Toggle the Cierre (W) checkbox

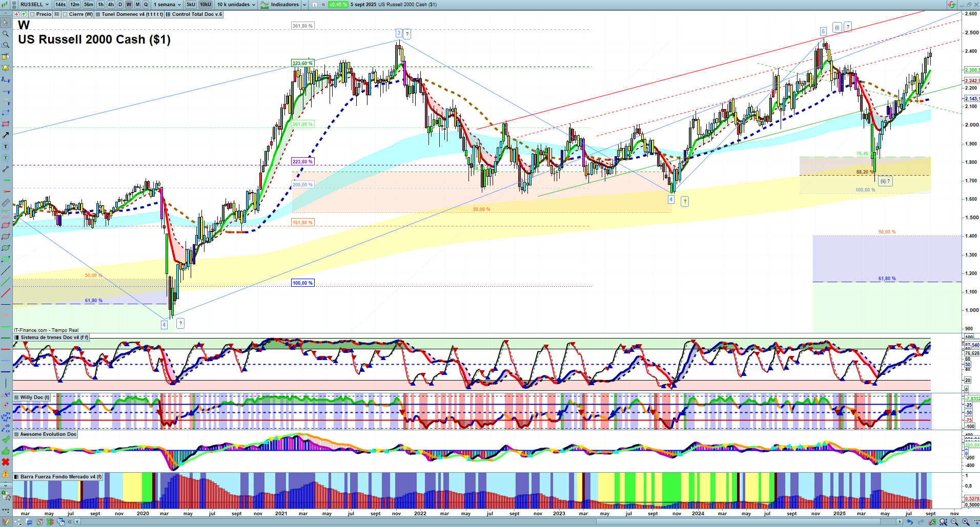(x=65, y=14)
